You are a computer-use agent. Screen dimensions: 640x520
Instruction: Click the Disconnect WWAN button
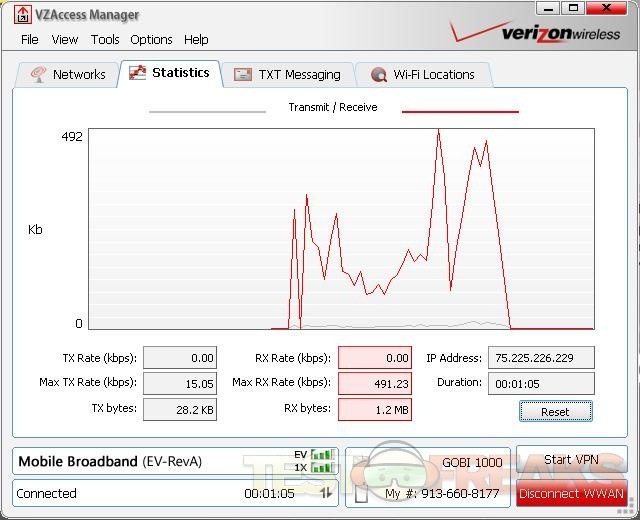[571, 493]
